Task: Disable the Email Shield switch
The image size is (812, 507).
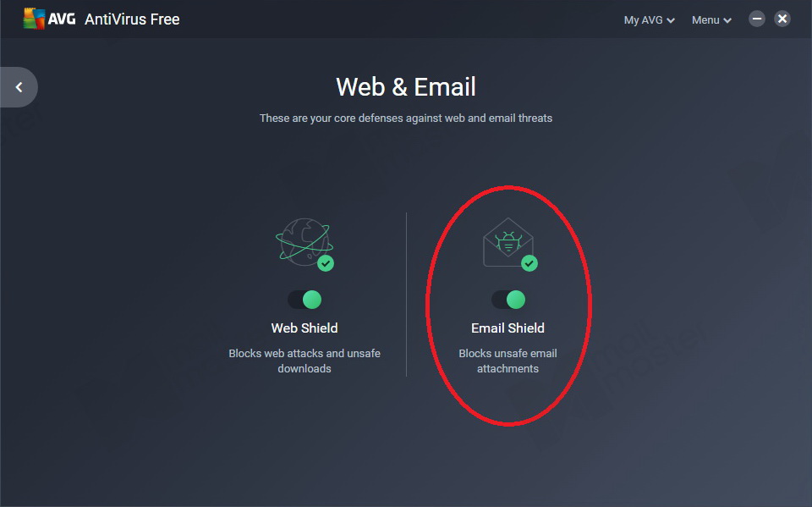Action: 508,300
